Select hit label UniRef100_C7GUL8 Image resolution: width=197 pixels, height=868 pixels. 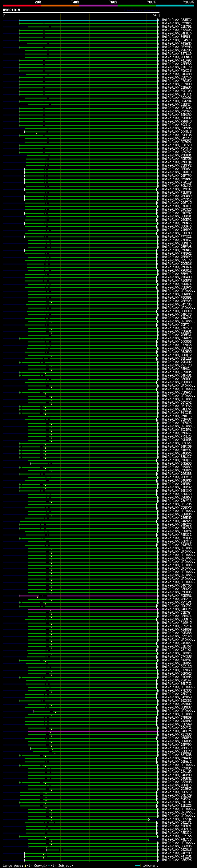[176, 172]
